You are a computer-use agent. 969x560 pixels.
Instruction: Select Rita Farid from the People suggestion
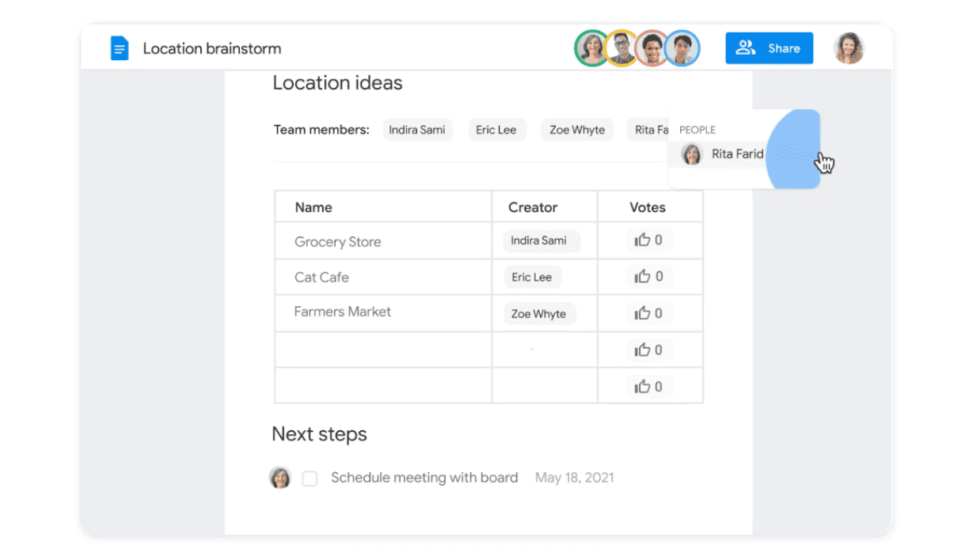(x=737, y=153)
